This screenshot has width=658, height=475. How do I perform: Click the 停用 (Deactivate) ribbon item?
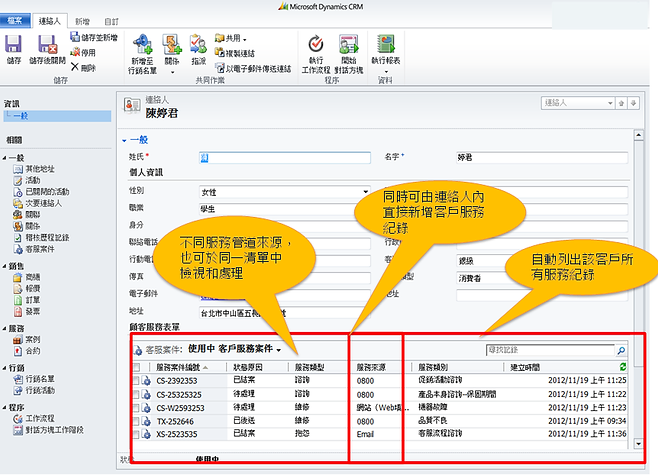coord(83,52)
